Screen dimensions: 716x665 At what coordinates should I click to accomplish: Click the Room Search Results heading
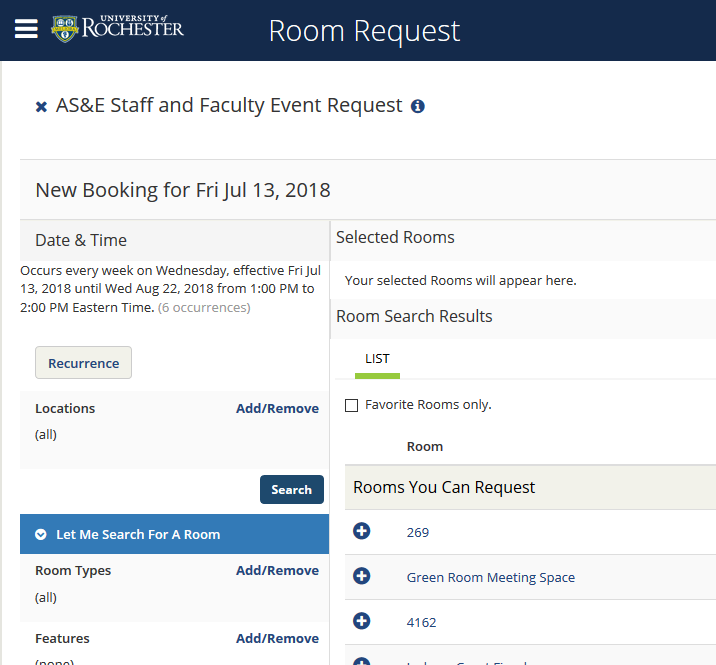click(414, 317)
